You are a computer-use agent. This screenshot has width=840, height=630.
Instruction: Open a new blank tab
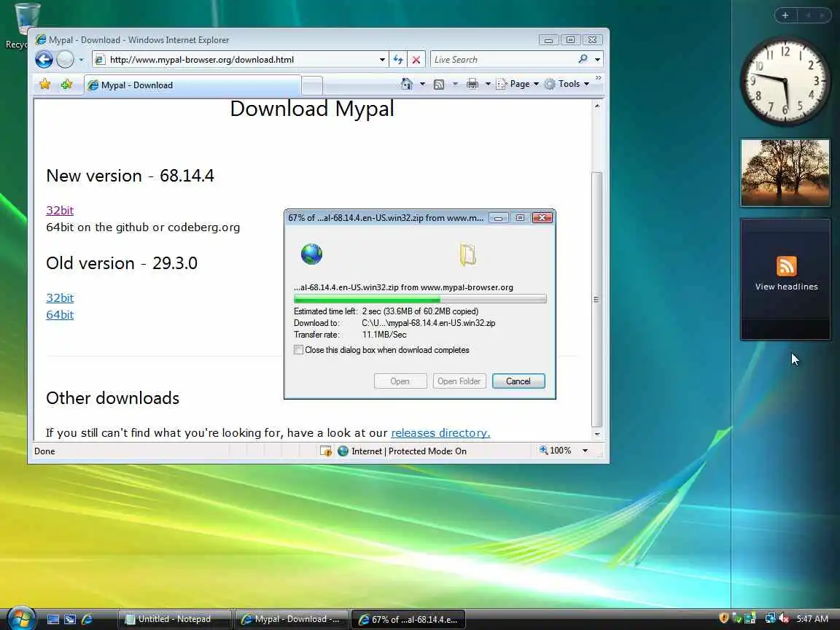pos(312,86)
